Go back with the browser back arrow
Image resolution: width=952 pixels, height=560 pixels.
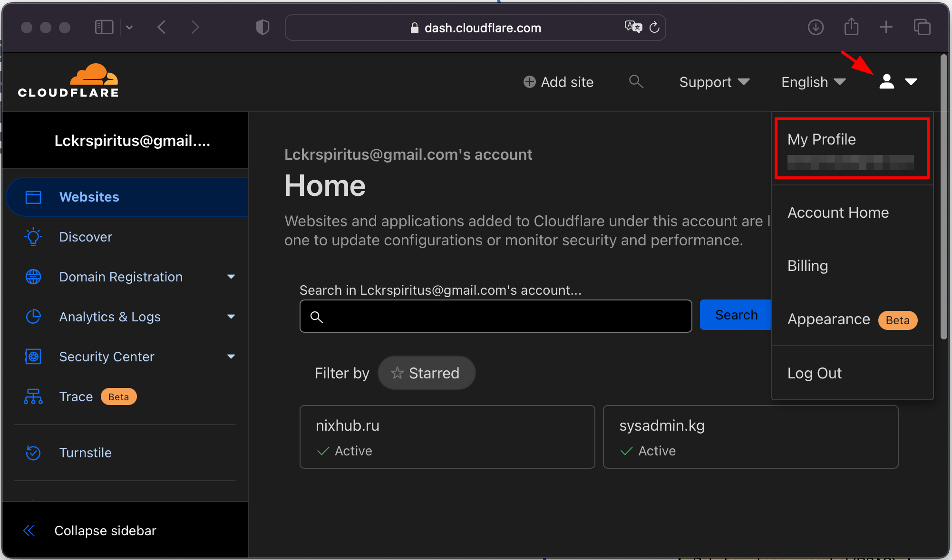[x=162, y=28]
